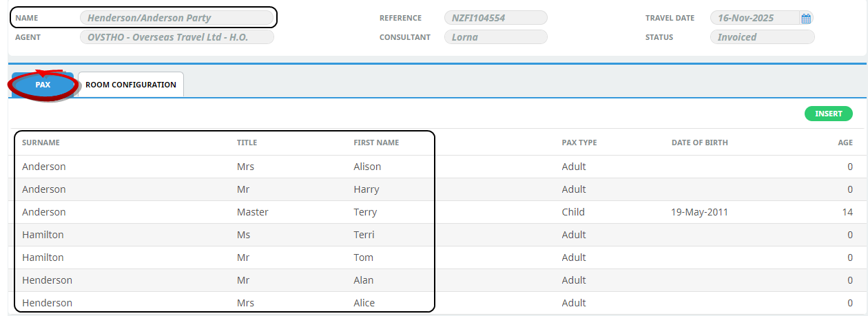Click the Pax Type column header

click(579, 143)
